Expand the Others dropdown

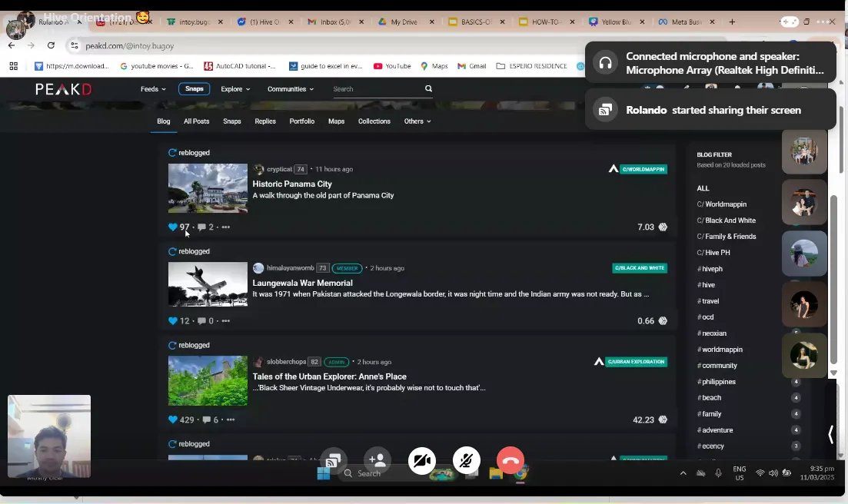click(417, 121)
